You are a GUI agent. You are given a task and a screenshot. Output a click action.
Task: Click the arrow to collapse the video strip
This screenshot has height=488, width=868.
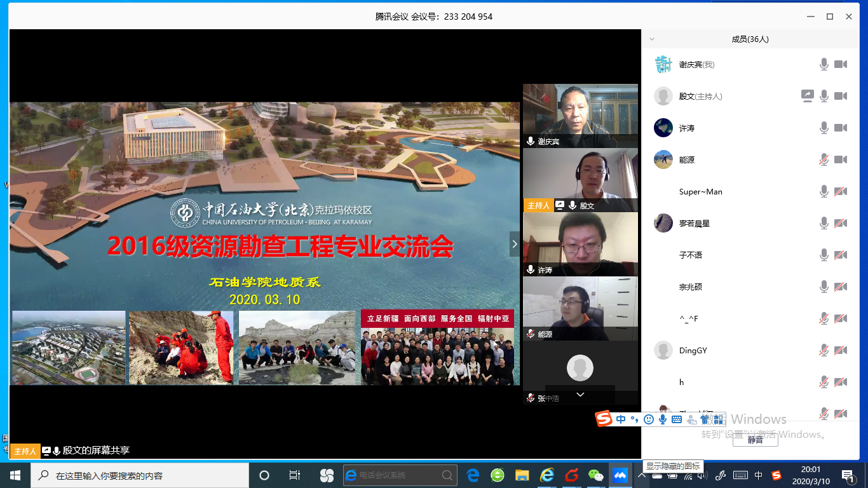click(x=515, y=244)
